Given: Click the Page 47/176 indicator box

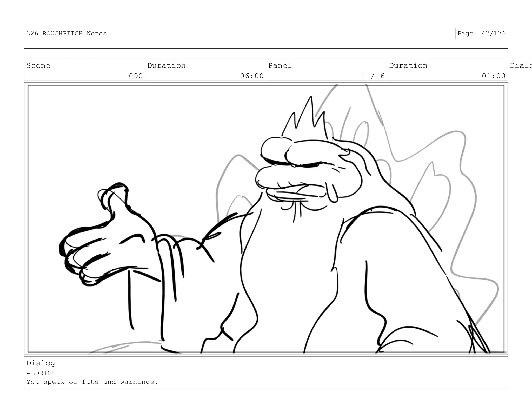Looking at the screenshot, I should coord(481,34).
